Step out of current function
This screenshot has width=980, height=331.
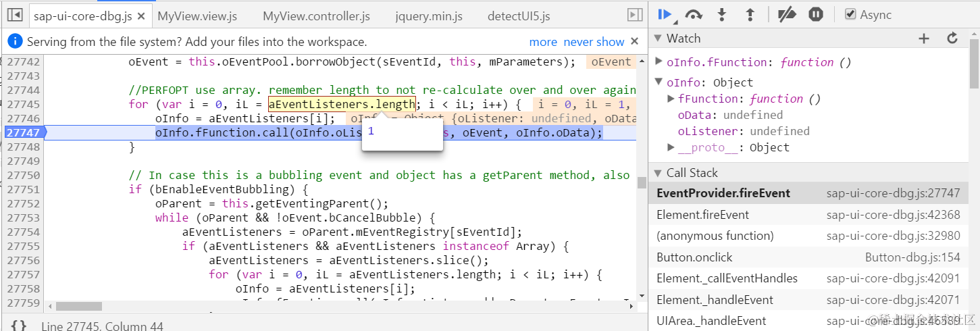coord(750,14)
